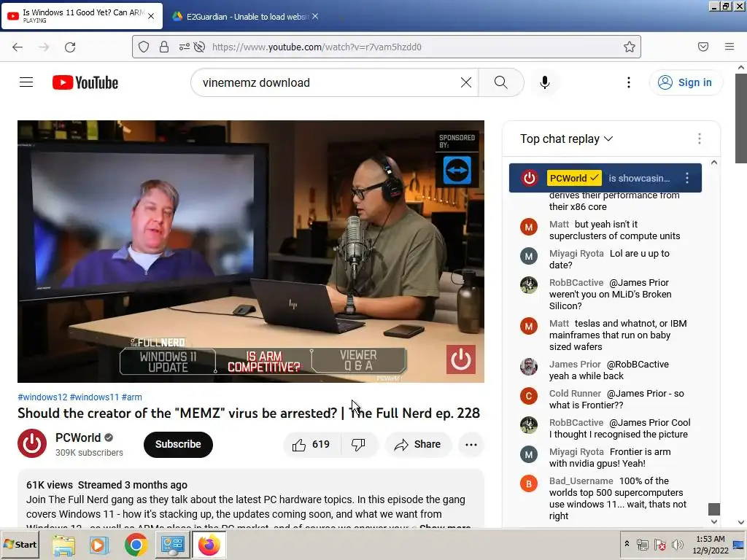Viewport: 747px width, 560px height.
Task: Open the Start menu
Action: (20, 544)
